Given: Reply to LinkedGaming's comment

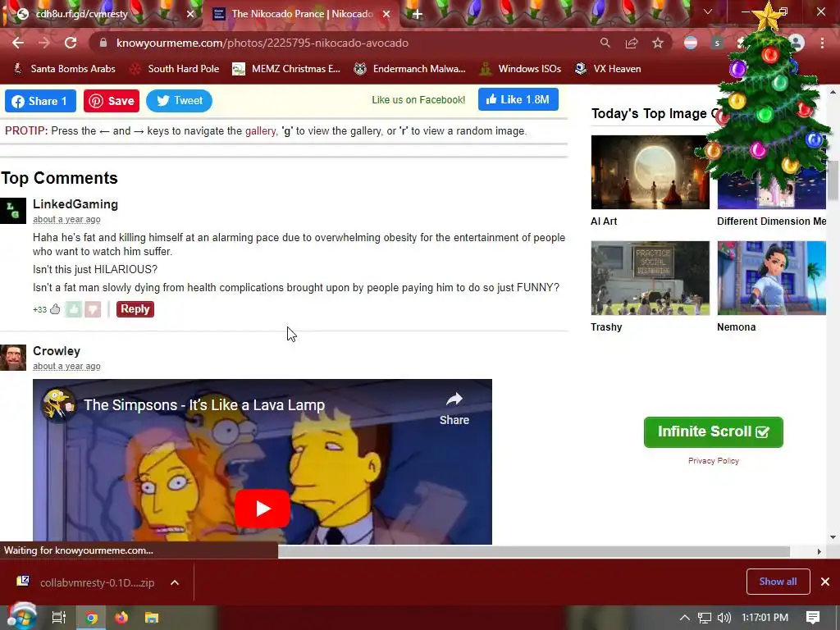Looking at the screenshot, I should [135, 309].
